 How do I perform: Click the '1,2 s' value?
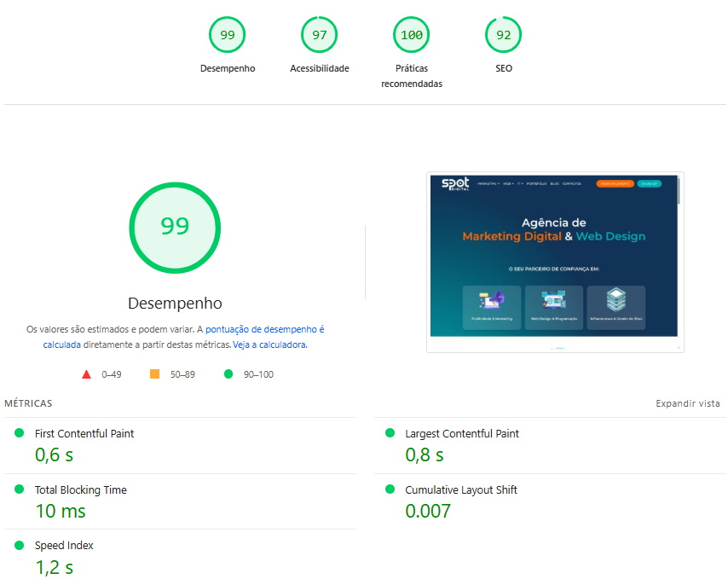tap(55, 567)
